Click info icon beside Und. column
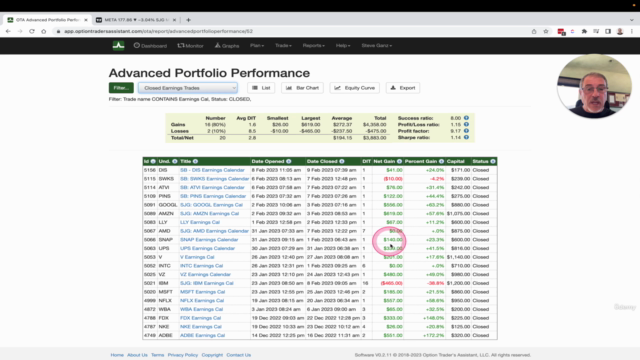The width and height of the screenshot is (640, 360). click(175, 161)
